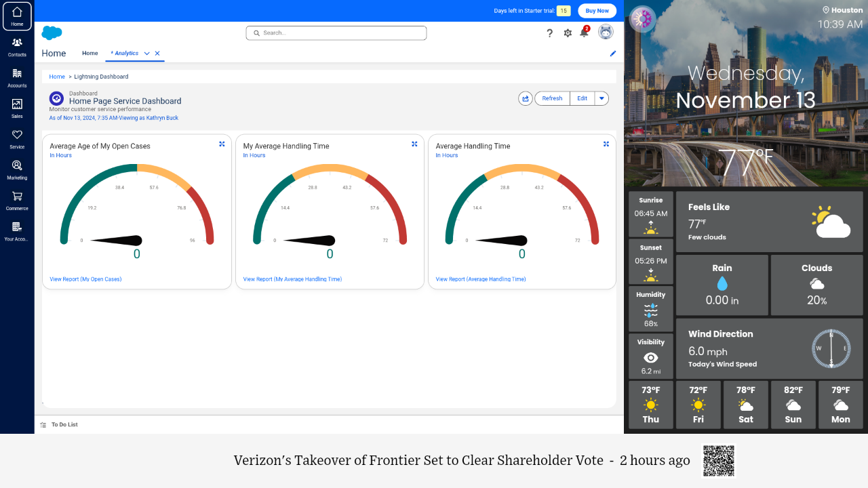
Task: Open the Commerce cart icon
Action: (x=17, y=200)
